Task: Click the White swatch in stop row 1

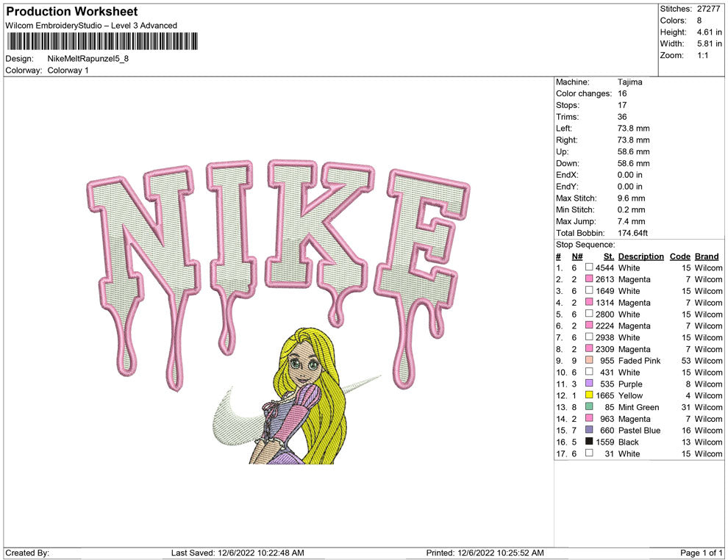Action: click(589, 268)
